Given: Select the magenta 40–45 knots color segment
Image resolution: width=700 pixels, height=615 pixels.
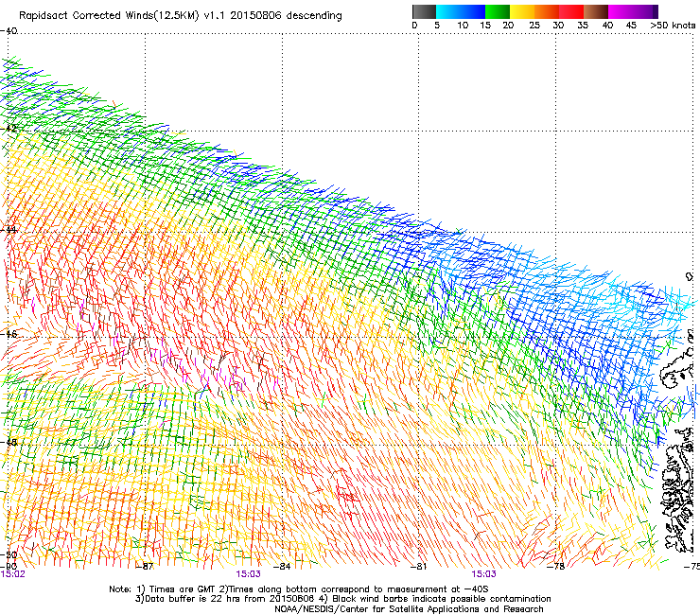Looking at the screenshot, I should coord(621,11).
